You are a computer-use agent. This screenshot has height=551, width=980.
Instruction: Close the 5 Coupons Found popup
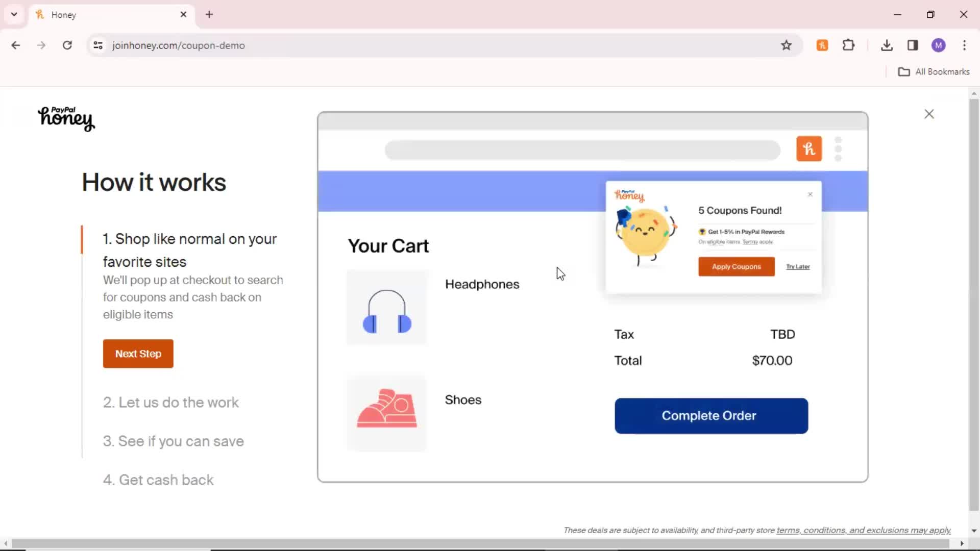[x=810, y=194]
